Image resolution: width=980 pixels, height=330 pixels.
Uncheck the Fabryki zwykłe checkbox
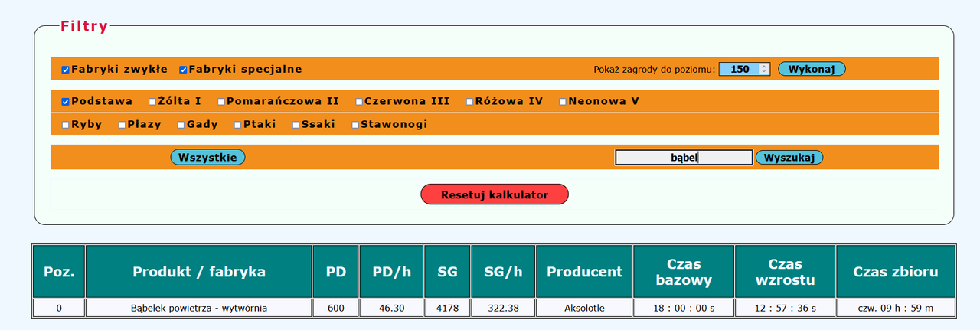tap(66, 70)
